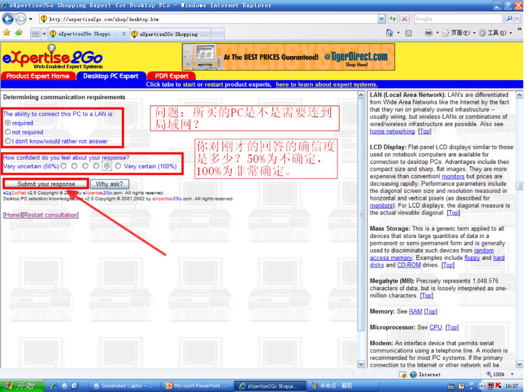Select the Very certain (100%) confidence radio

coord(118,166)
